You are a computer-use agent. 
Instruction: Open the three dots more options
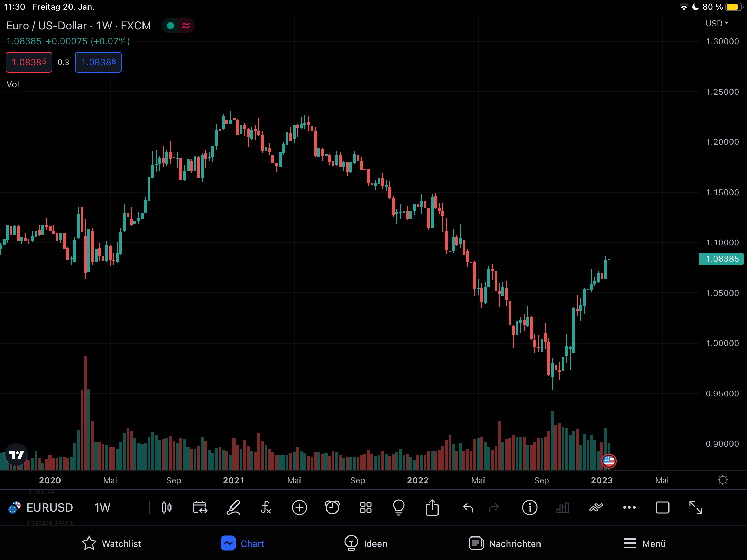pyautogui.click(x=629, y=507)
